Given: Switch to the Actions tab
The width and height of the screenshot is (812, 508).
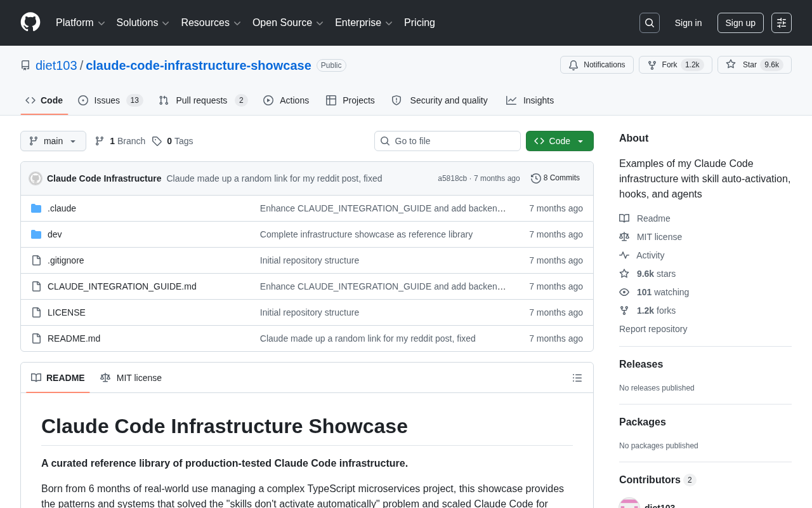Looking at the screenshot, I should pyautogui.click(x=286, y=100).
